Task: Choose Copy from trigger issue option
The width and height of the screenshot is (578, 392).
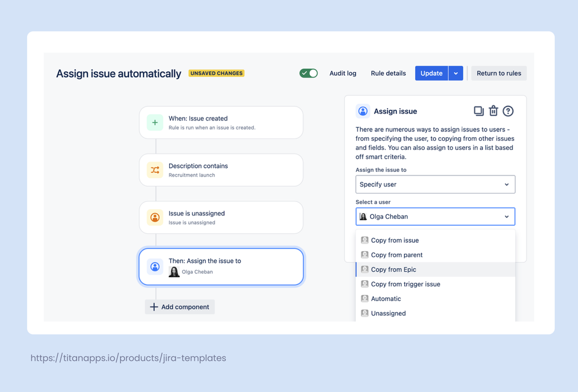Action: click(436, 284)
